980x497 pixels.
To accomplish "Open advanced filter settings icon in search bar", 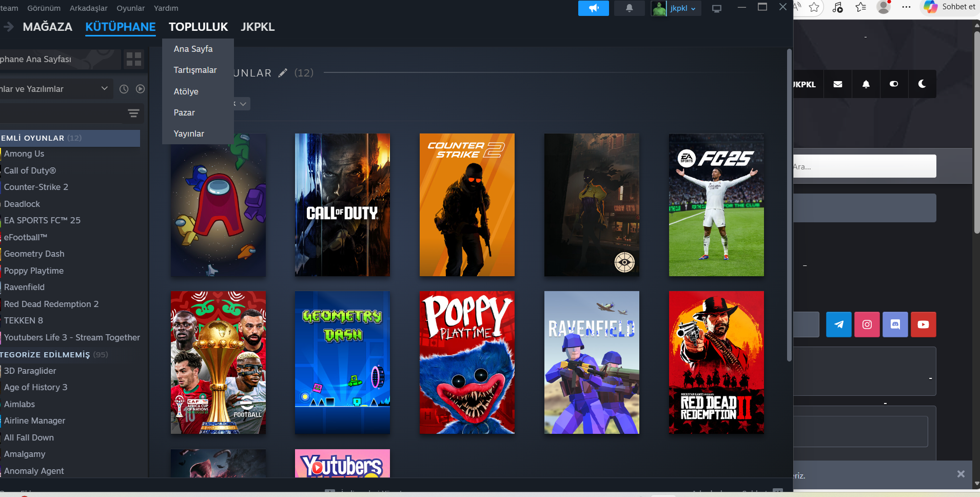I will coord(133,113).
